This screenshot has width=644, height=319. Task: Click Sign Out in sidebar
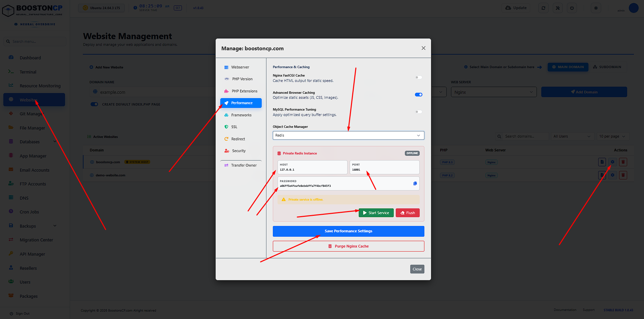click(20, 313)
